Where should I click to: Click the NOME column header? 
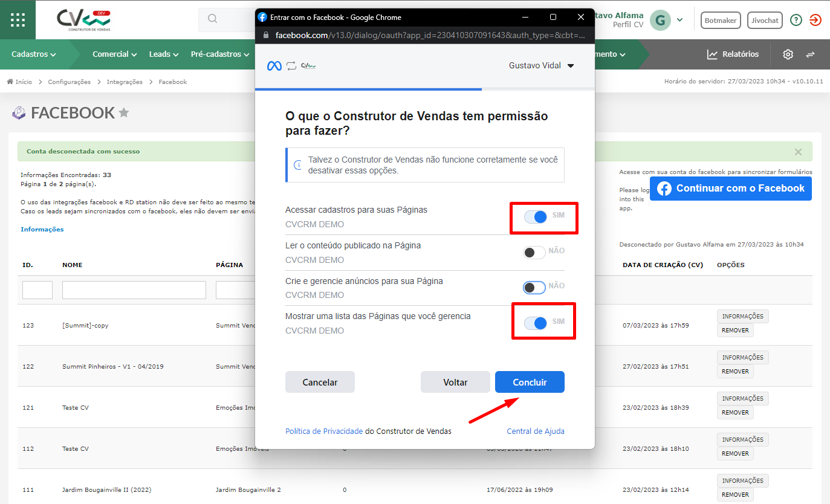coord(73,265)
